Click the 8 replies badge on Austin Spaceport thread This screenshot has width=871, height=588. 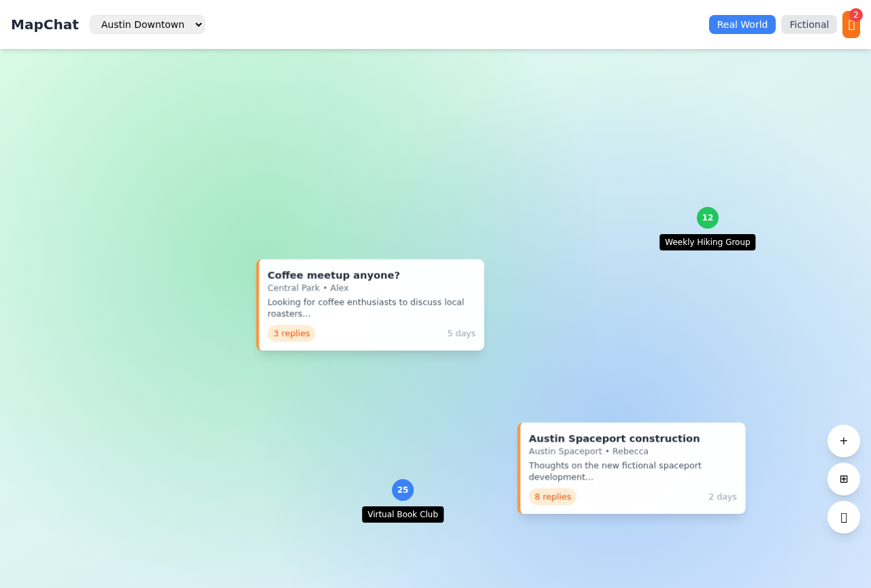[x=553, y=496]
